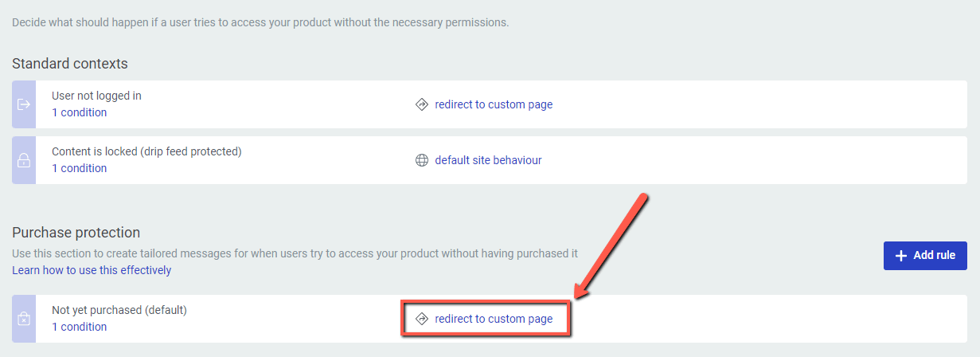Open 1 condition under User not logged in
This screenshot has height=357, width=980.
pyautogui.click(x=79, y=112)
